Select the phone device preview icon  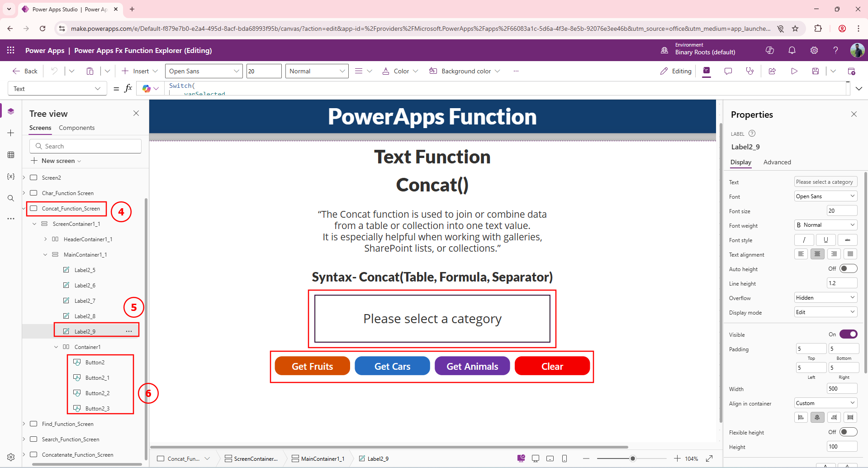pos(564,458)
